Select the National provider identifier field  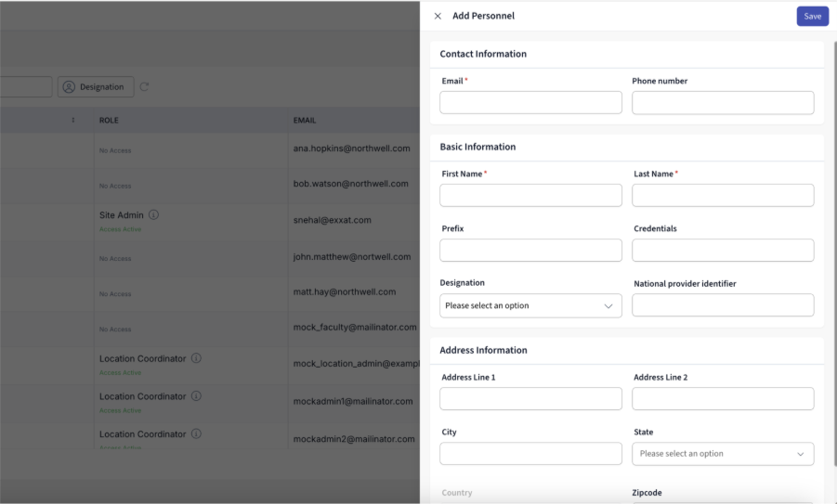coord(723,305)
